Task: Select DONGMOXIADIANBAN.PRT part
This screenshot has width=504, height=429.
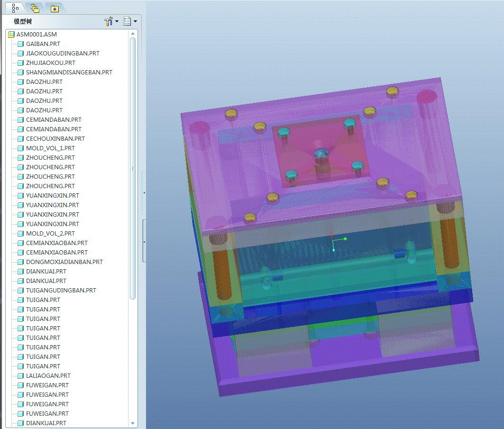Action: click(64, 262)
